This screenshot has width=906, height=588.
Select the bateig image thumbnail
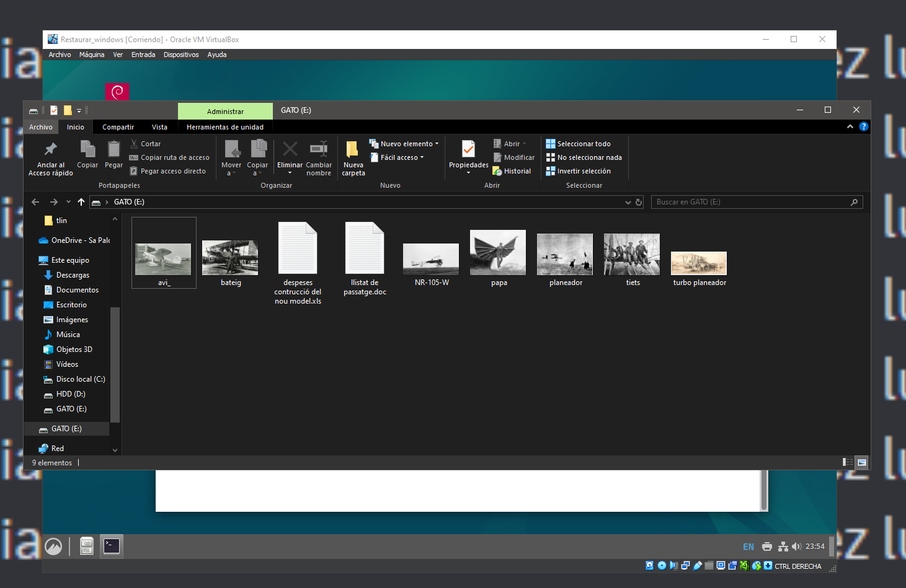click(x=230, y=256)
